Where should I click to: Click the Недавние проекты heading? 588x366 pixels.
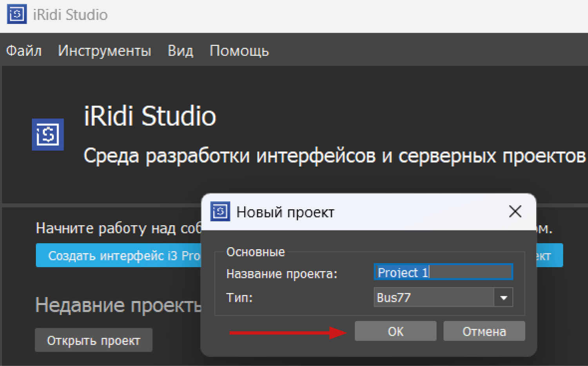(118, 305)
